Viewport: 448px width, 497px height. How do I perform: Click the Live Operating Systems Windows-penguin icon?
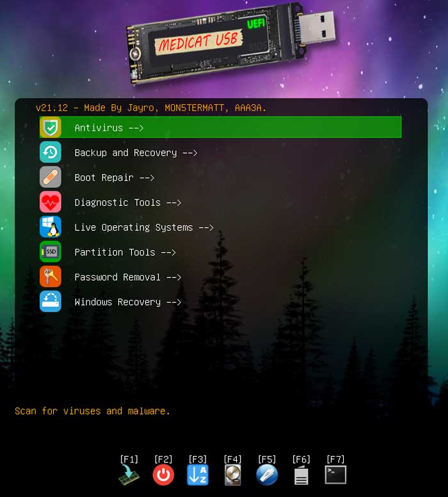click(51, 227)
